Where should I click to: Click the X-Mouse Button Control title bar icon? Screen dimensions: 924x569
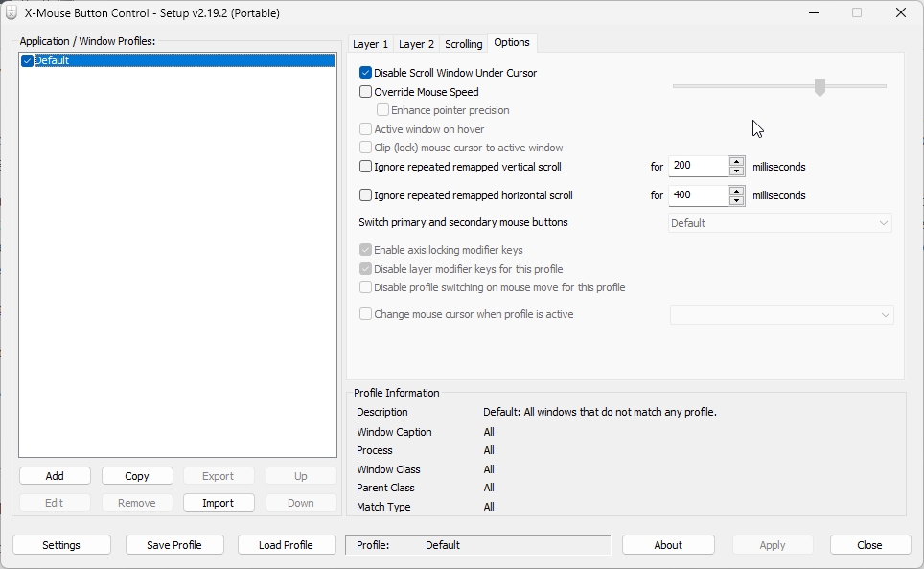coord(12,13)
